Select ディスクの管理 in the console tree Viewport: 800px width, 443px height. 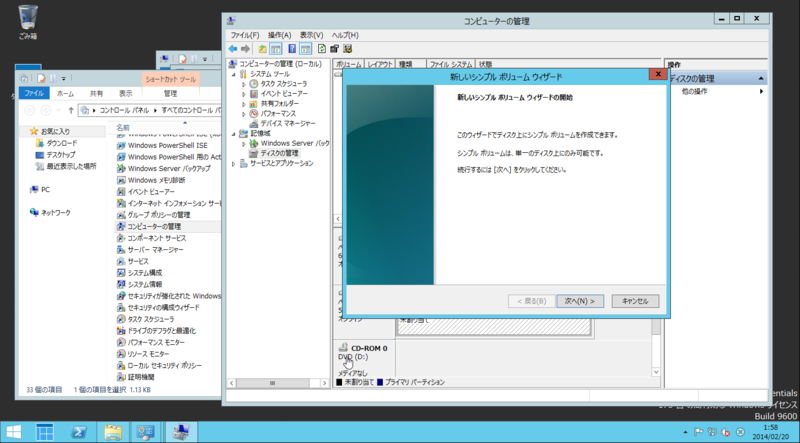tap(279, 153)
